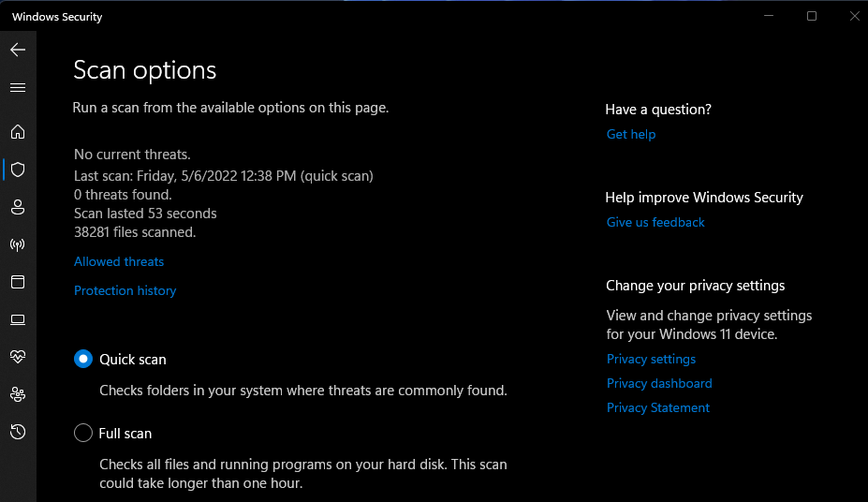Screen dimensions: 868x502
Task: Open Account protection person icon
Action: click(x=18, y=207)
